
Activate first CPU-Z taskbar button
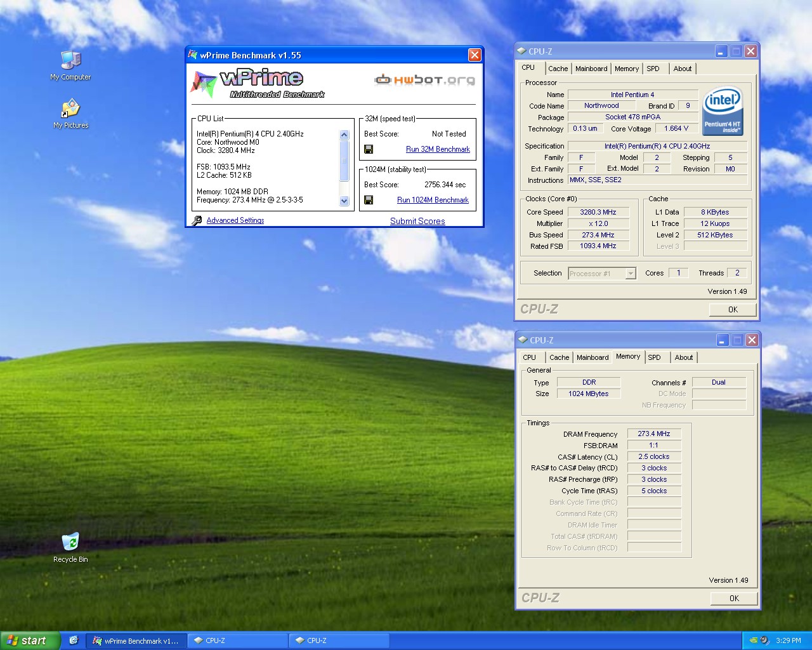click(238, 640)
